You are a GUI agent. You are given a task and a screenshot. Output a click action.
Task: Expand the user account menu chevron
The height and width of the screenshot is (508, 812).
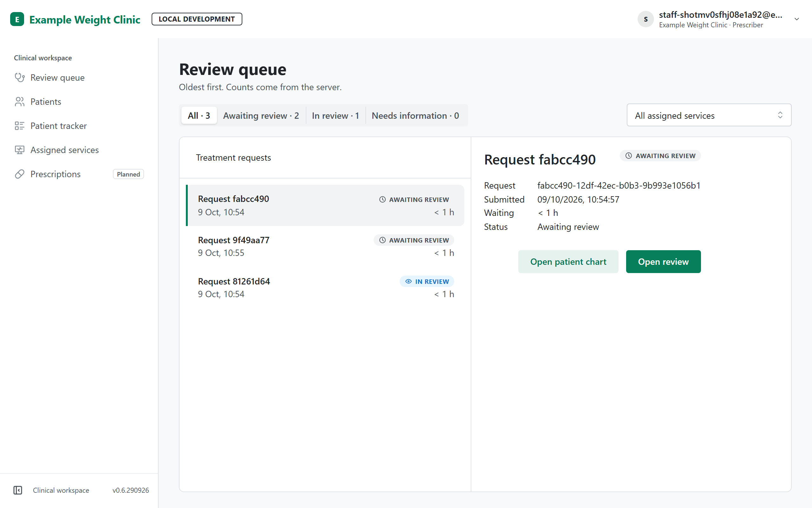click(796, 19)
